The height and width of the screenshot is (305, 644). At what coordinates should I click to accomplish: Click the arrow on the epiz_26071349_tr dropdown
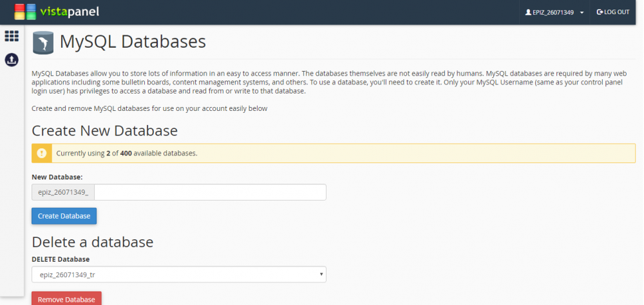point(321,275)
